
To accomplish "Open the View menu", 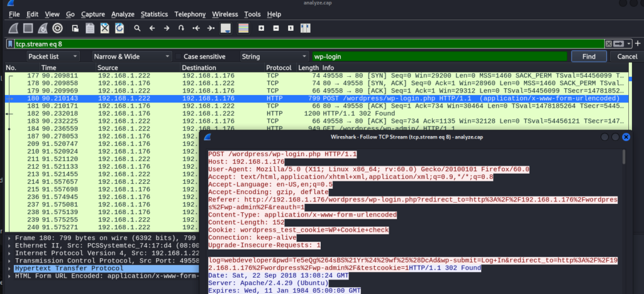I will pyautogui.click(x=52, y=14).
